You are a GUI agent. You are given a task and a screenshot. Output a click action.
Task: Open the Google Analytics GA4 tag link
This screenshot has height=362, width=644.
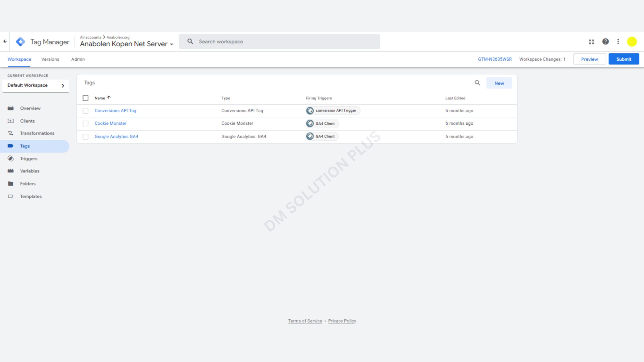point(116,137)
